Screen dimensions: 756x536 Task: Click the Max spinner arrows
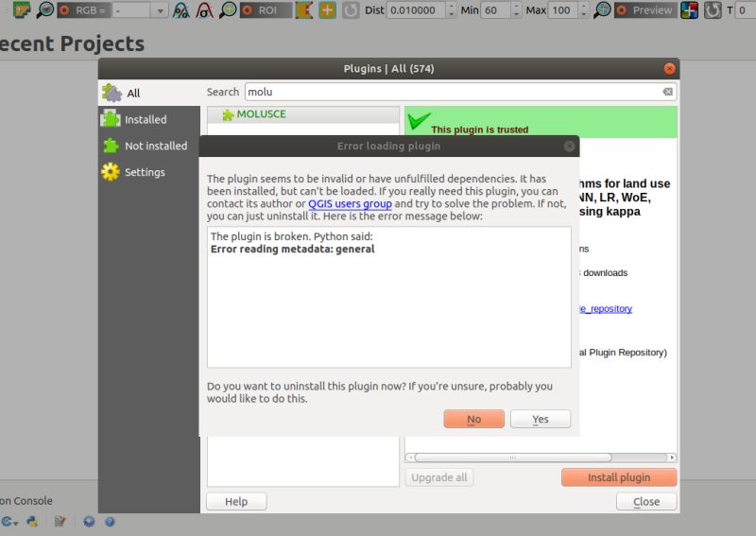coord(583,10)
